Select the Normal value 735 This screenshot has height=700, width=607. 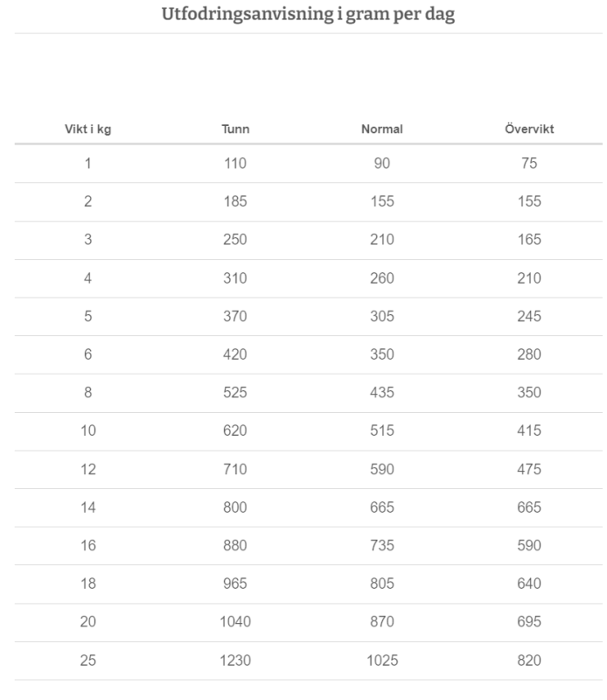tap(381, 546)
